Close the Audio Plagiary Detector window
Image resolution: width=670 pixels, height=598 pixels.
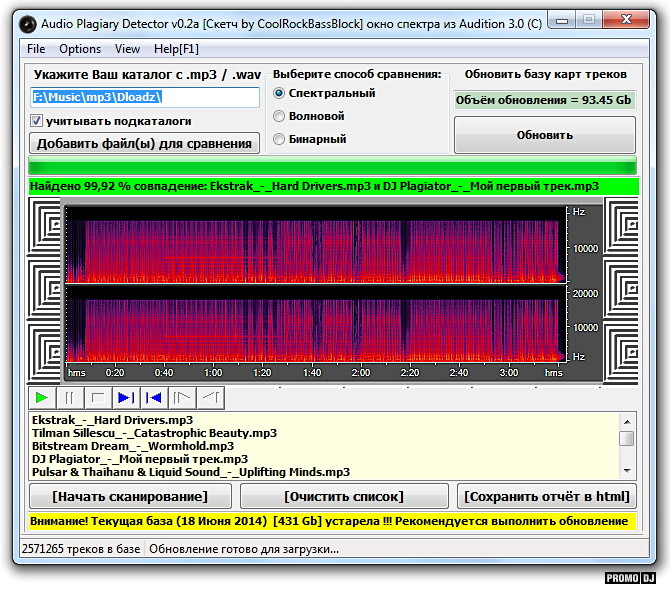(x=626, y=20)
